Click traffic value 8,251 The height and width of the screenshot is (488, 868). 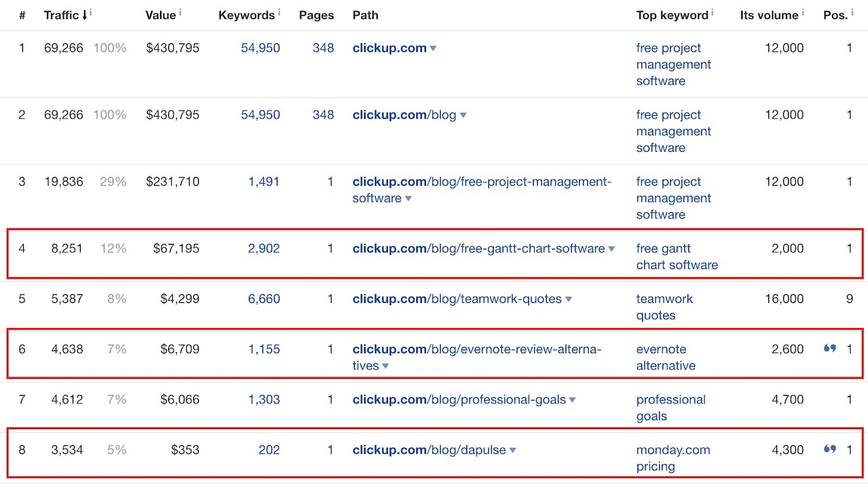66,249
